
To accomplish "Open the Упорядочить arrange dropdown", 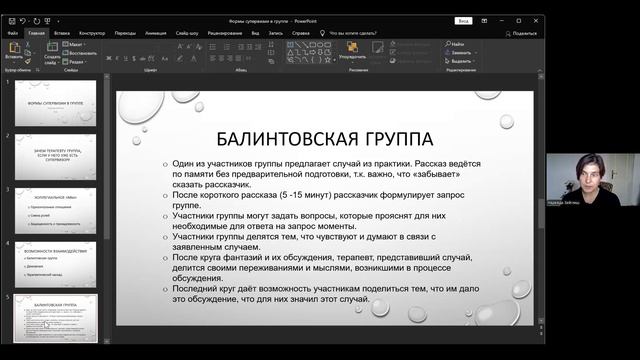I will [x=352, y=51].
